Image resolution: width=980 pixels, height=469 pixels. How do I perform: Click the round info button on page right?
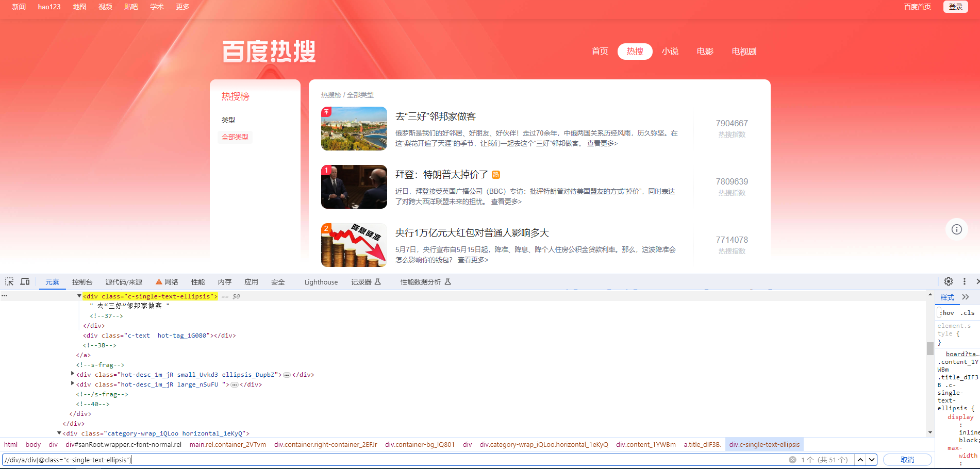tap(957, 229)
